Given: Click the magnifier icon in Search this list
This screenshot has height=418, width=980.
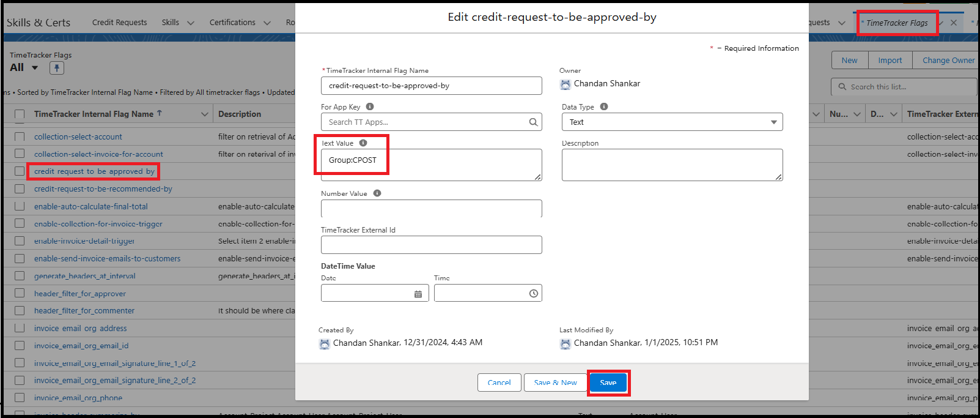Looking at the screenshot, I should 842,87.
